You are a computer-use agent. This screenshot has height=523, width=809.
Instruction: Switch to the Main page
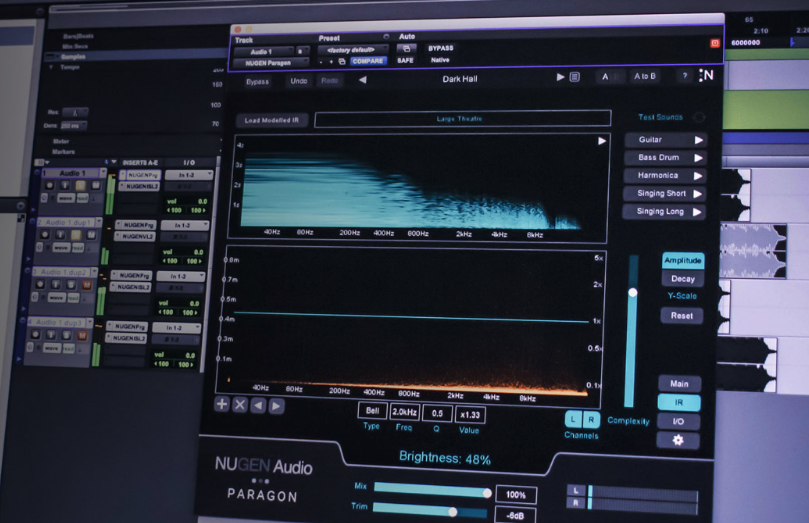[679, 384]
